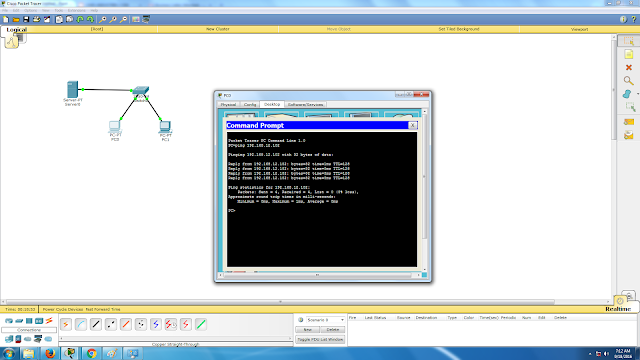The height and width of the screenshot is (360, 640).
Task: Open the Help question mark icon
Action: click(x=633, y=19)
